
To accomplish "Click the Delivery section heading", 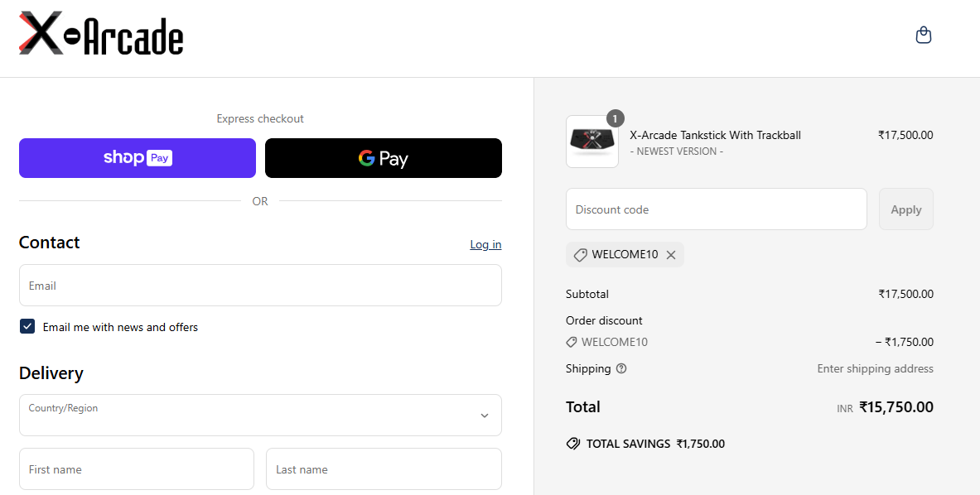I will [51, 373].
